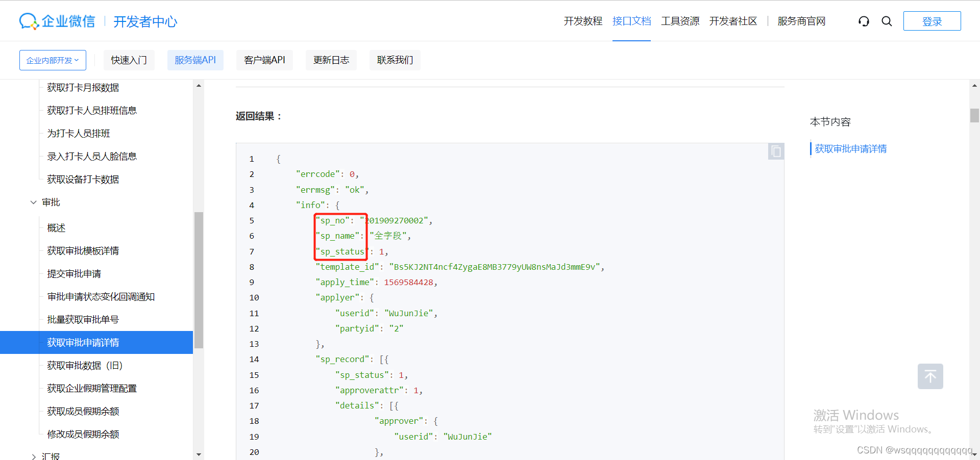The image size is (980, 460).
Task: Click the 开发者中心 title link
Action: (x=145, y=21)
